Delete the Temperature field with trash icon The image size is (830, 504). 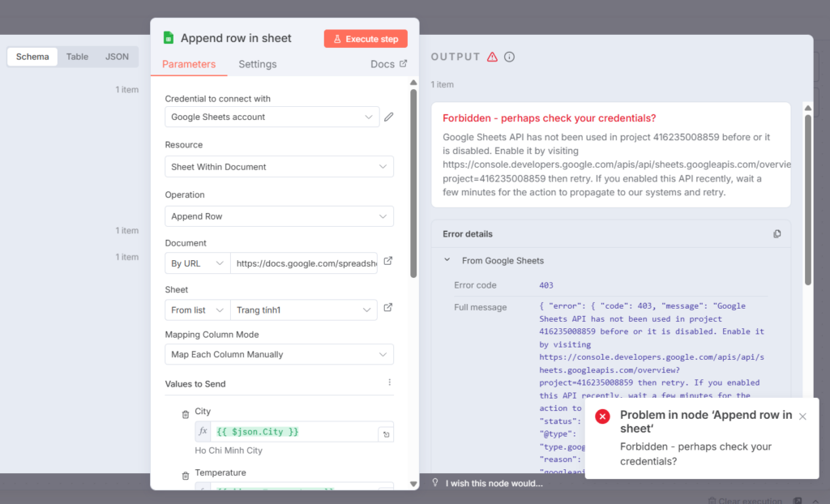tap(186, 476)
